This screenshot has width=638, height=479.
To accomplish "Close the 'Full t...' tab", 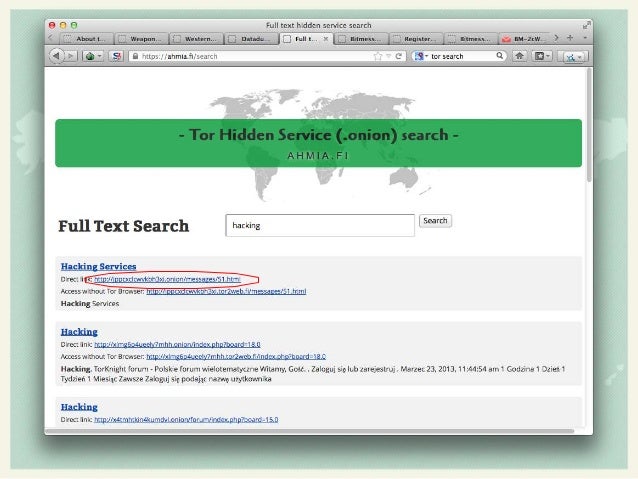I will (x=326, y=39).
